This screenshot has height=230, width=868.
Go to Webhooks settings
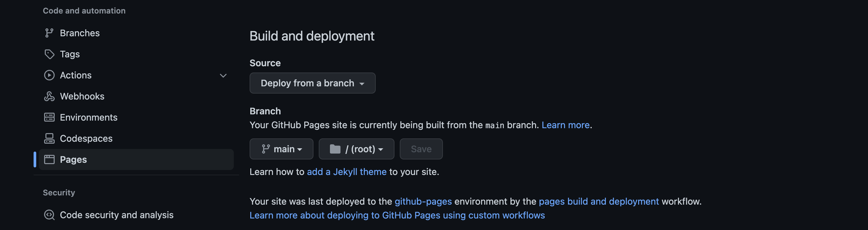pyautogui.click(x=136, y=97)
